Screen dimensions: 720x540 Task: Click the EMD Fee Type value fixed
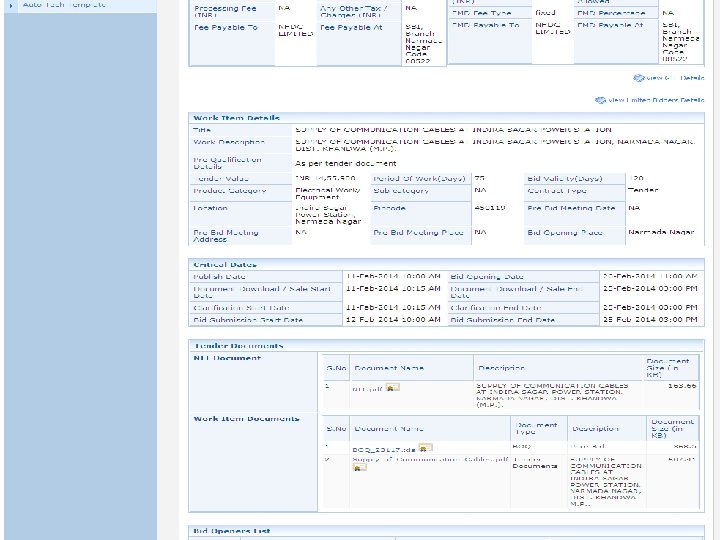(545, 12)
